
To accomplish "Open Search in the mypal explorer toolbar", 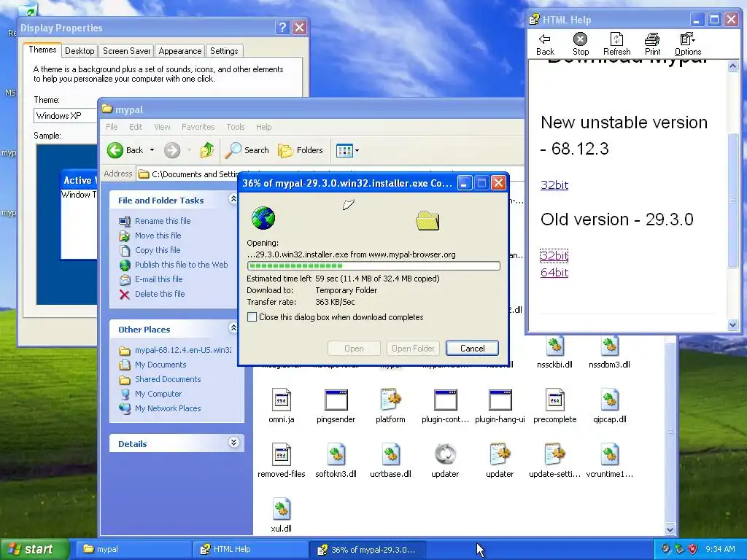I will [x=247, y=150].
